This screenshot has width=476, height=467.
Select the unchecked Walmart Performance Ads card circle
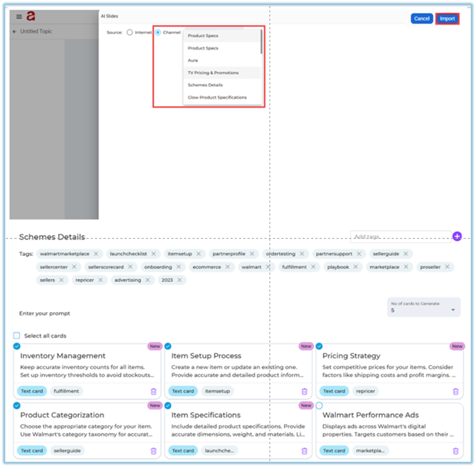319,405
